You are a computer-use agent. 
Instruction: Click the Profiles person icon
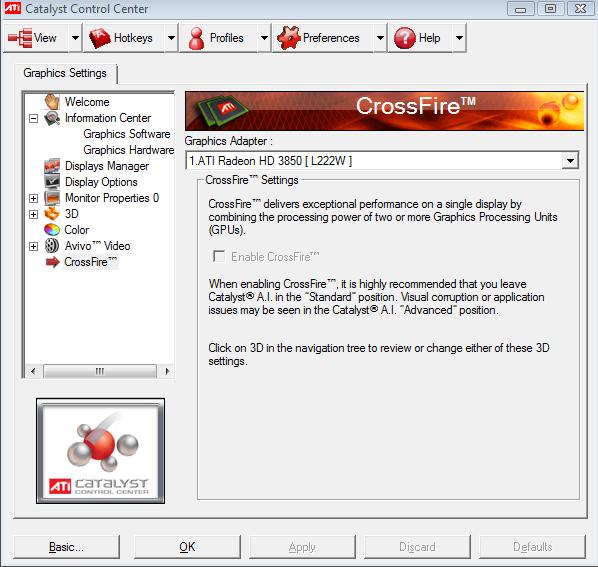pos(196,38)
